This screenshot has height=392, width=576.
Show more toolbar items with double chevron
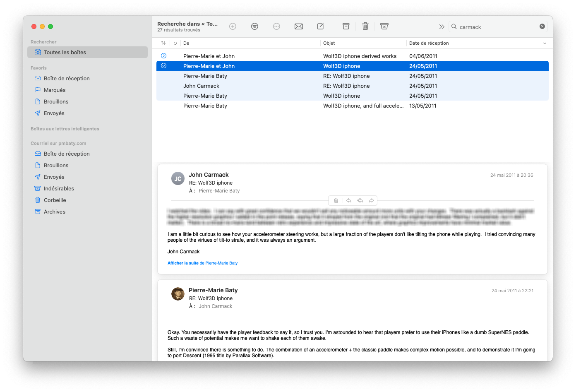coord(442,26)
